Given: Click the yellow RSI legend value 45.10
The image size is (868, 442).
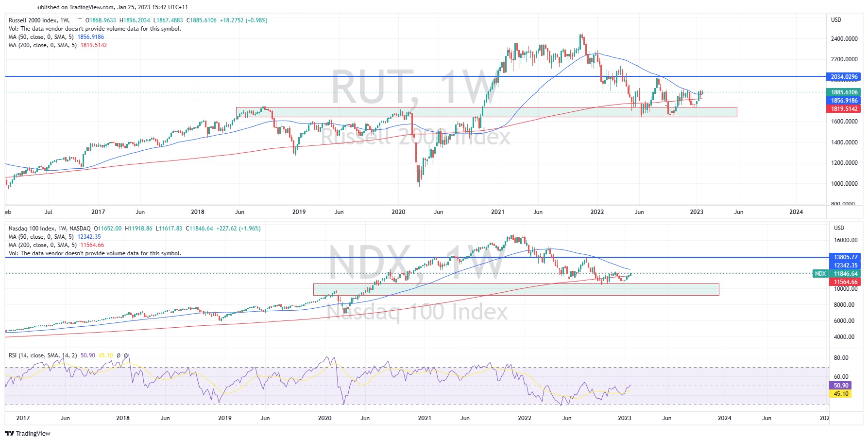Looking at the screenshot, I should tap(106, 355).
